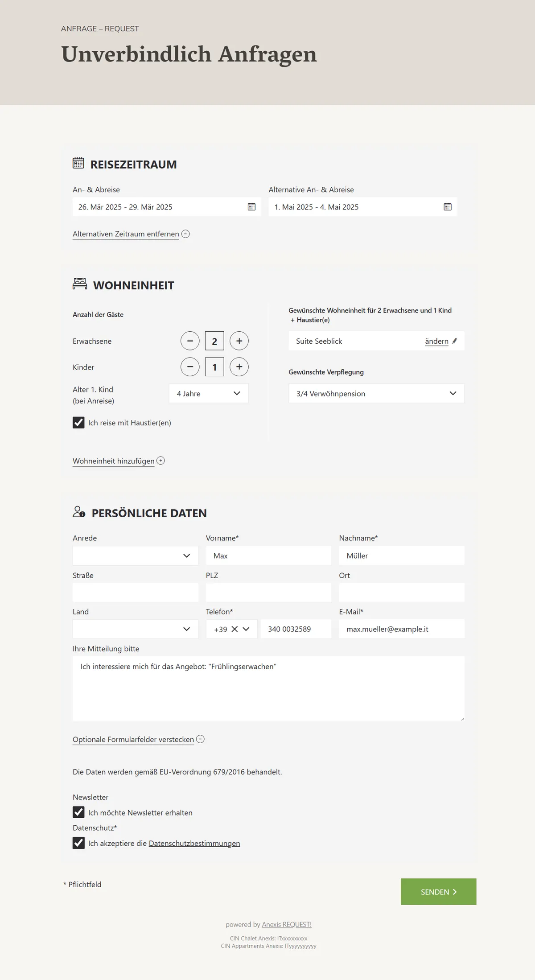Open the Datenschutzbestimmungen link
This screenshot has height=980, width=535.
[194, 843]
